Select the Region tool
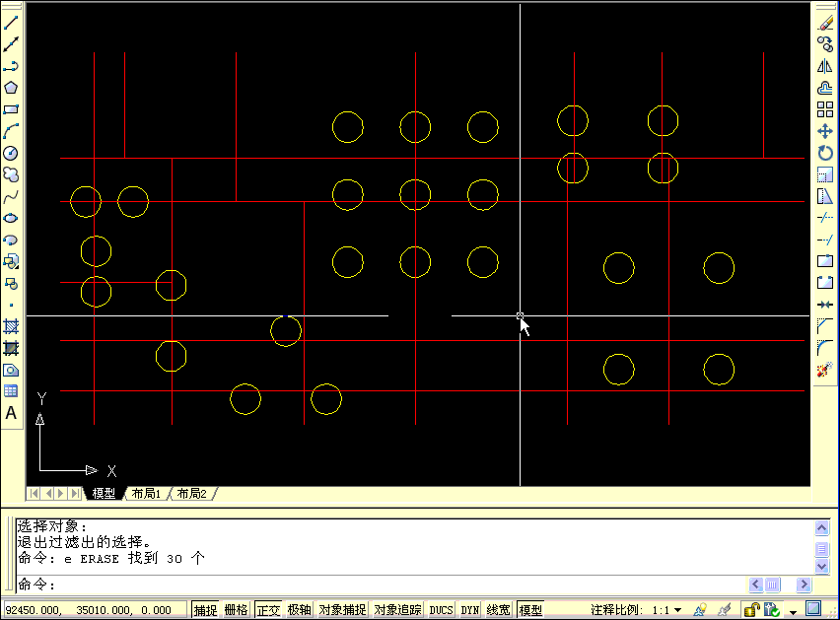The image size is (840, 620). 11,370
